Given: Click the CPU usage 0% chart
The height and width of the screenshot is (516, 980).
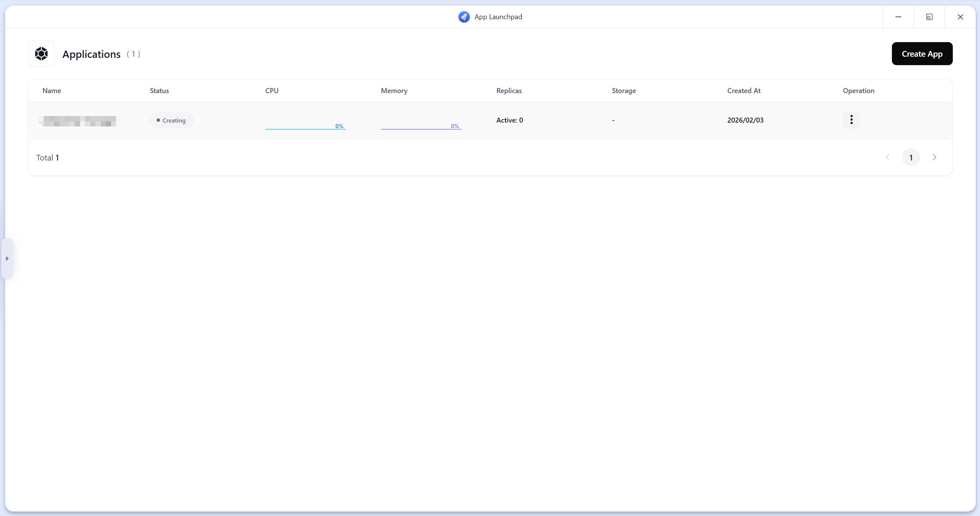Looking at the screenshot, I should [305, 126].
